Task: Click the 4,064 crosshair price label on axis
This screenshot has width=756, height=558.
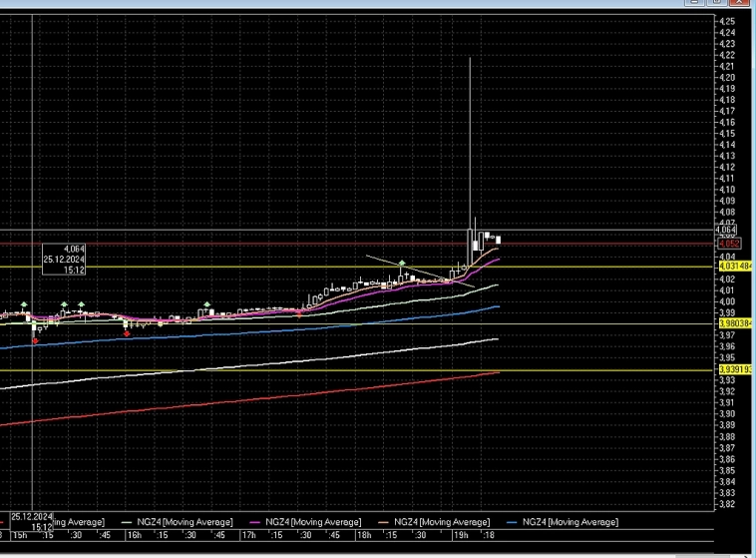Action: coord(727,231)
